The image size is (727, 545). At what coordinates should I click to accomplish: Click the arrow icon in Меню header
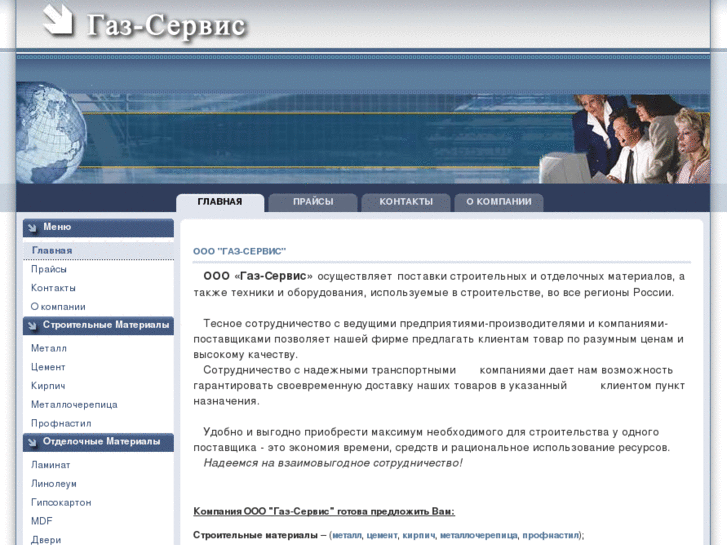pyautogui.click(x=32, y=228)
